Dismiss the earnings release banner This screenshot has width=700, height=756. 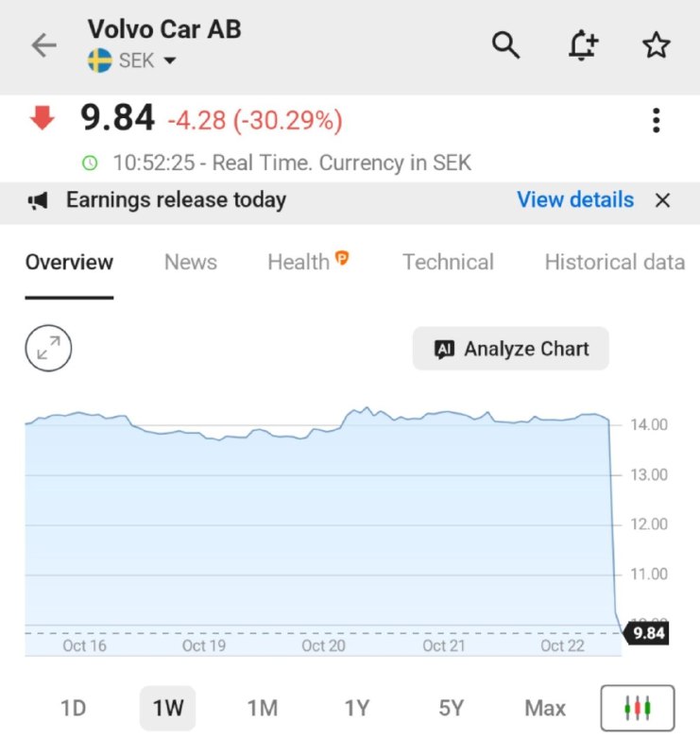tap(662, 200)
